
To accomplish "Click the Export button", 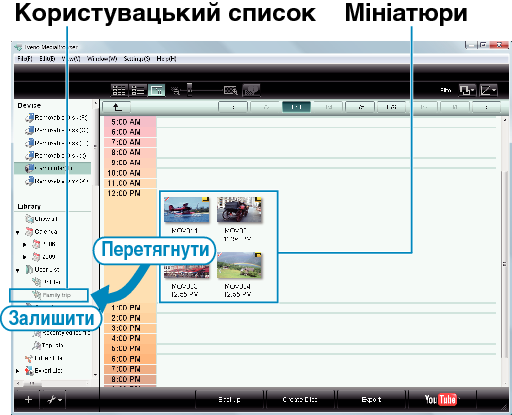I will (x=371, y=399).
